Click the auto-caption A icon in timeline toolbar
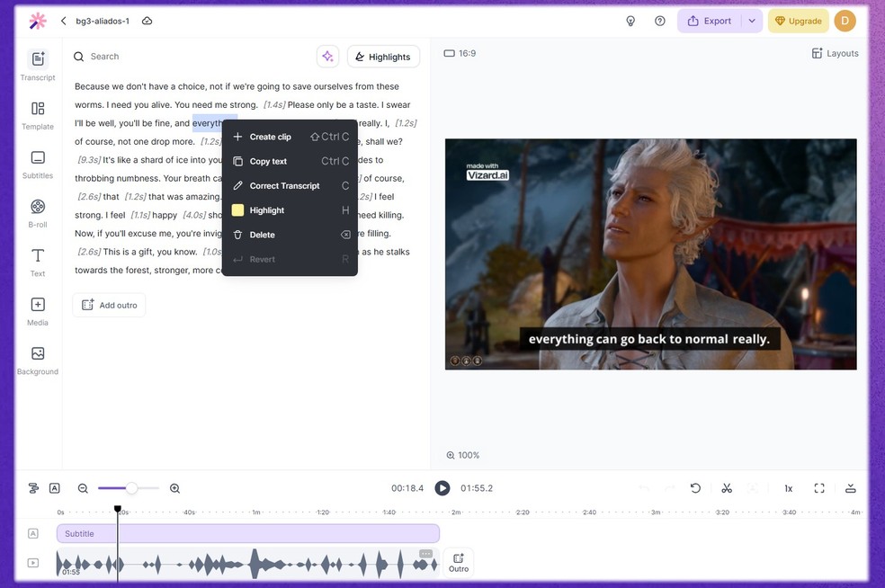 point(55,488)
